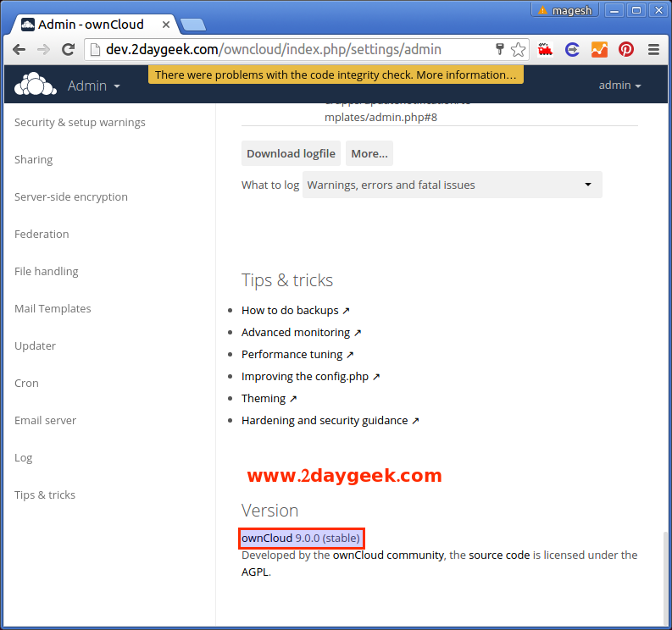Go to Cron section
This screenshot has width=672, height=630.
click(x=26, y=384)
